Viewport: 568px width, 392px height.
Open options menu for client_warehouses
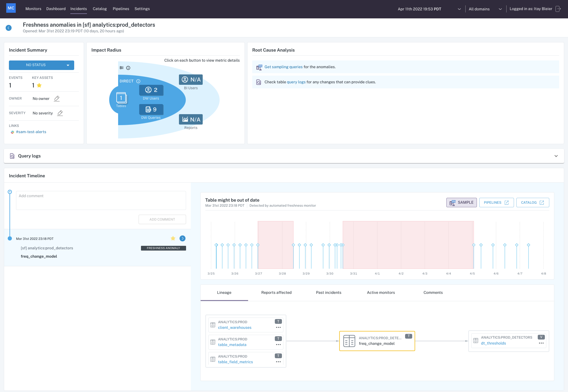(278, 328)
